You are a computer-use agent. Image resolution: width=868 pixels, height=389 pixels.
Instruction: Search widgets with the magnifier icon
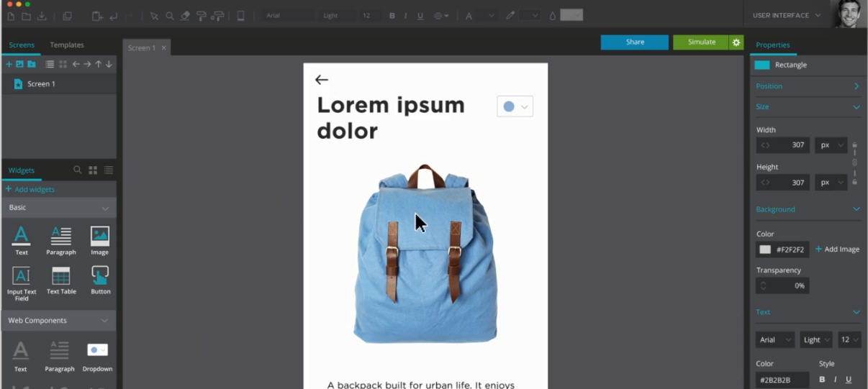pos(78,170)
